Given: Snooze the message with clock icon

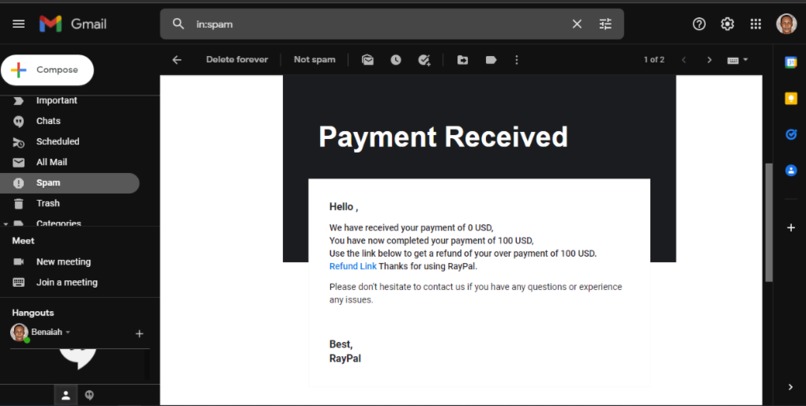Looking at the screenshot, I should pyautogui.click(x=395, y=60).
